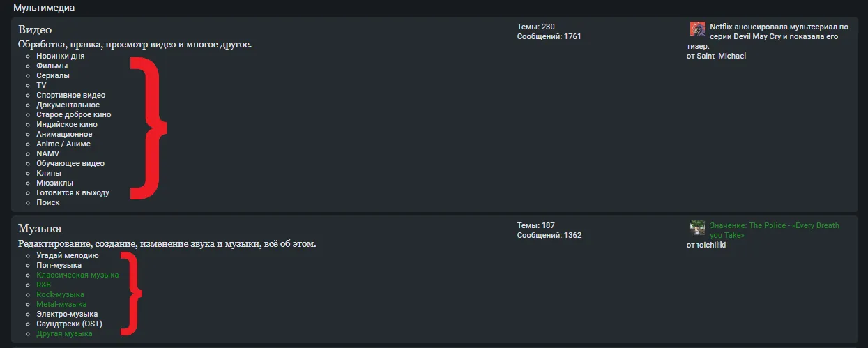Open the Фильмы subforum
Image resolution: width=868 pixels, height=348 pixels.
pos(52,66)
